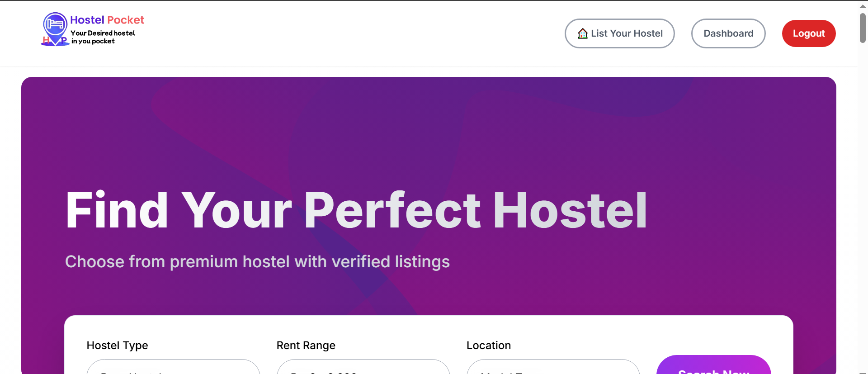
Task: Click the Hostel Pocket brand name text
Action: pyautogui.click(x=107, y=20)
